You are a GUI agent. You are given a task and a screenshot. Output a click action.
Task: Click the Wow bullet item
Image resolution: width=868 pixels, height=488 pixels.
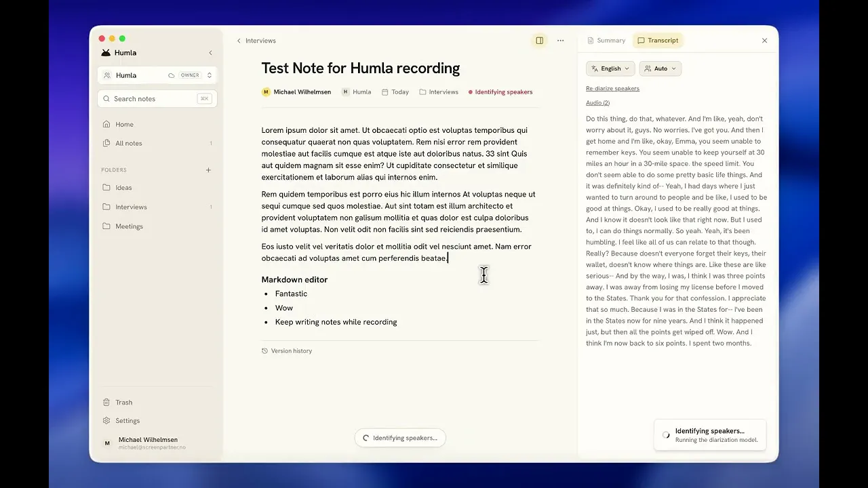pos(284,308)
